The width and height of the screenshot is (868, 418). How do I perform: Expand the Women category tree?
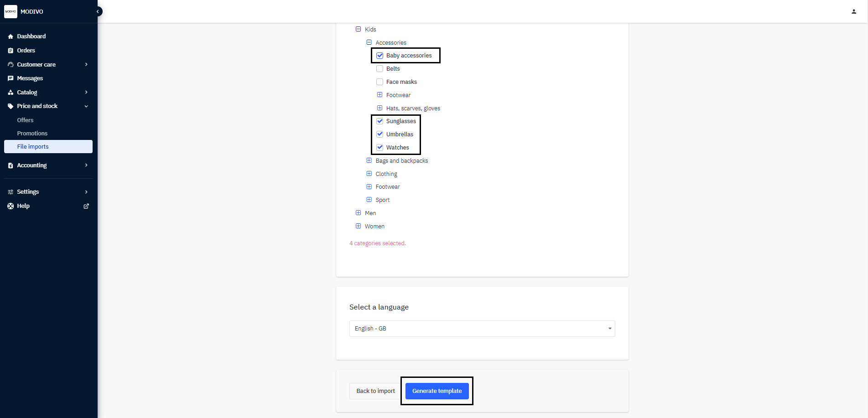(359, 226)
